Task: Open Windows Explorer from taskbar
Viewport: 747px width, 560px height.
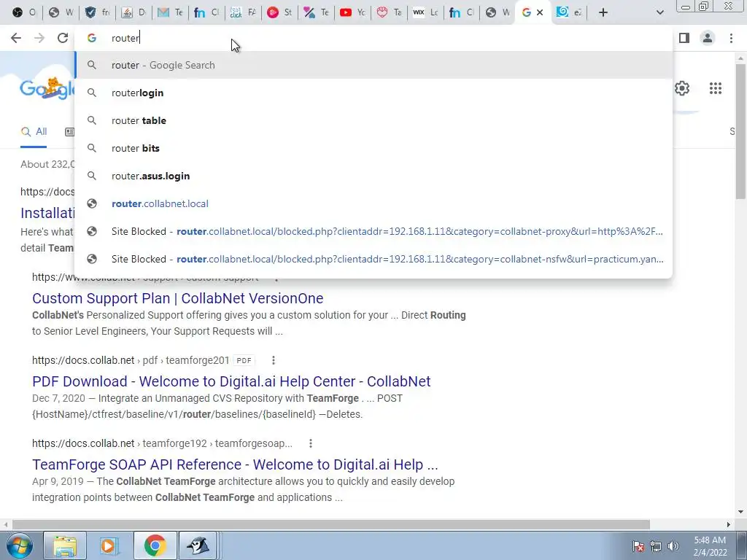Action: [65, 545]
